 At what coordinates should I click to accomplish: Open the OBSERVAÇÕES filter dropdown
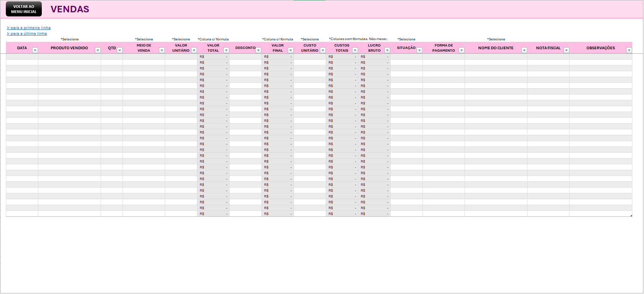[x=629, y=50]
